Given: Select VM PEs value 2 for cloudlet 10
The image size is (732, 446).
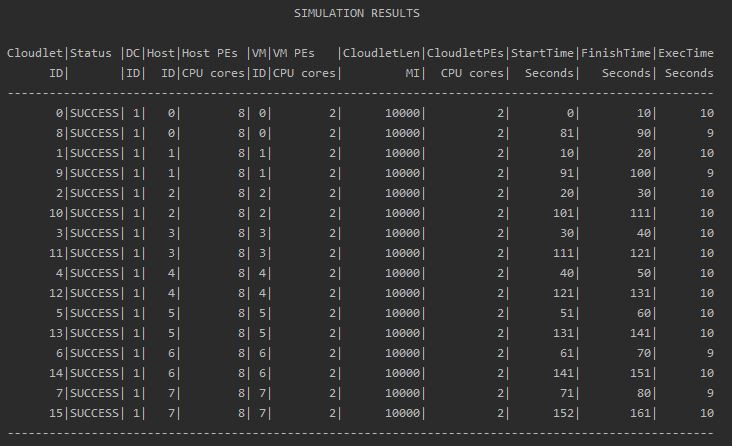Looking at the screenshot, I should [332, 213].
